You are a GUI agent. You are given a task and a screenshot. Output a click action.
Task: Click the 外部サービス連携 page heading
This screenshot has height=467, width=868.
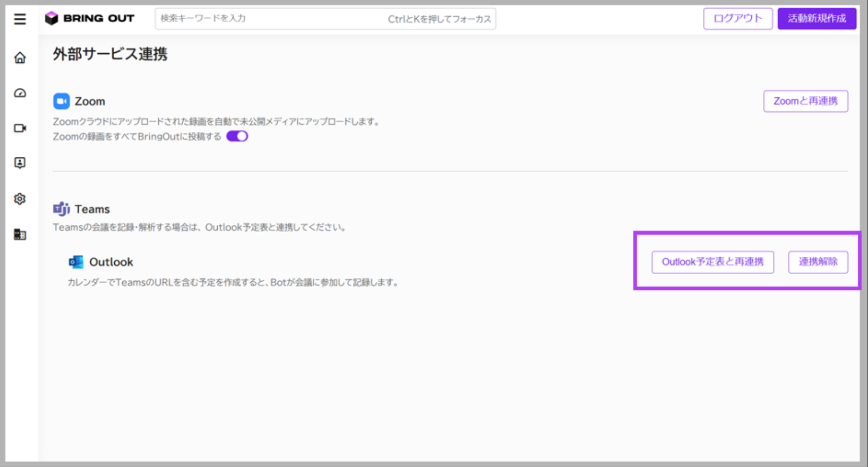(x=110, y=54)
